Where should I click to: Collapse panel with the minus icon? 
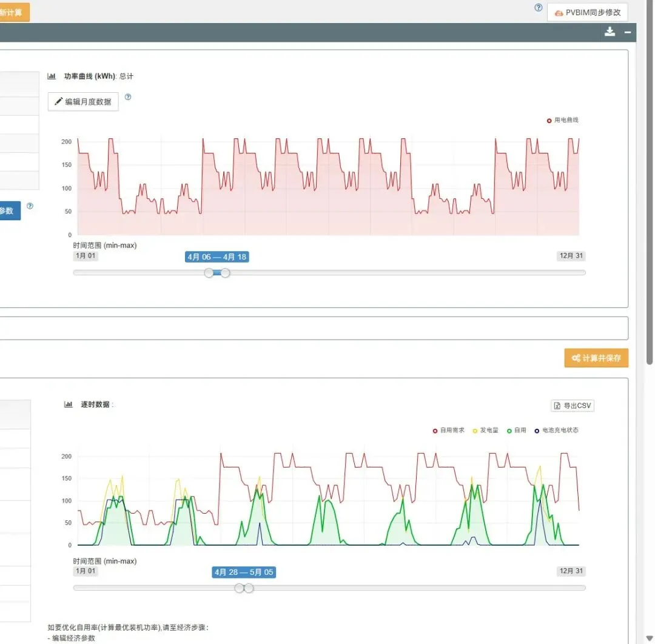coord(628,32)
